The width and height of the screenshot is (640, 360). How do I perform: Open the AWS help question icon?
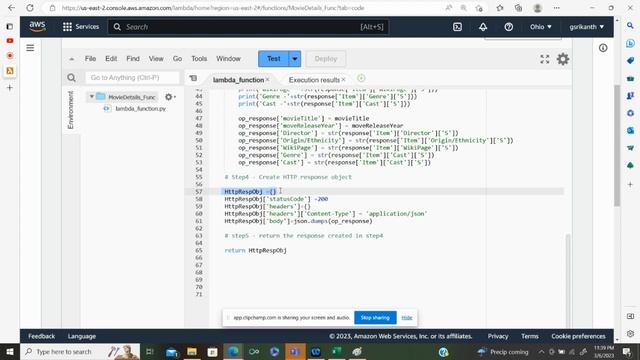point(508,27)
